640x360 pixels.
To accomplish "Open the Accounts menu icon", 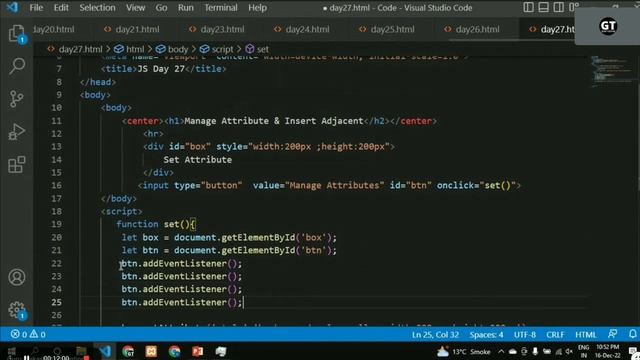I will [x=16, y=277].
